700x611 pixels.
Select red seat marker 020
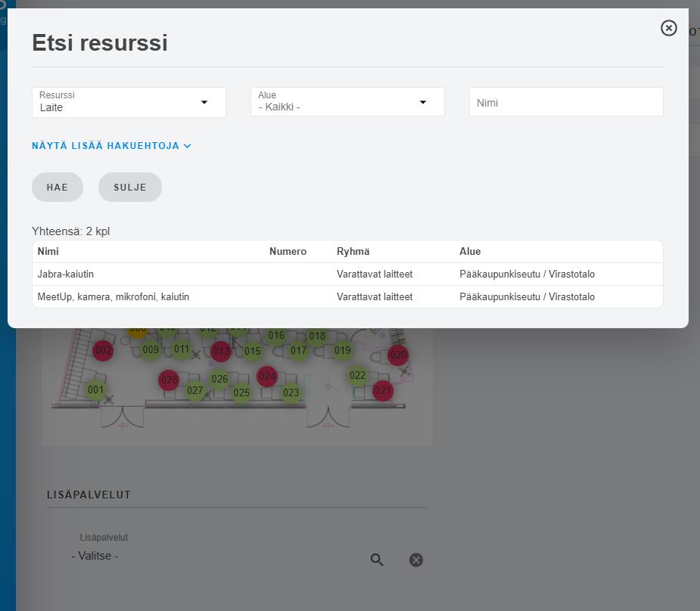point(398,355)
